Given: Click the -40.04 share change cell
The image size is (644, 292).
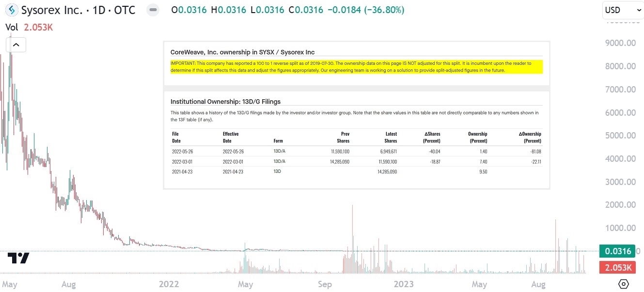Looking at the screenshot, I should pyautogui.click(x=434, y=151).
